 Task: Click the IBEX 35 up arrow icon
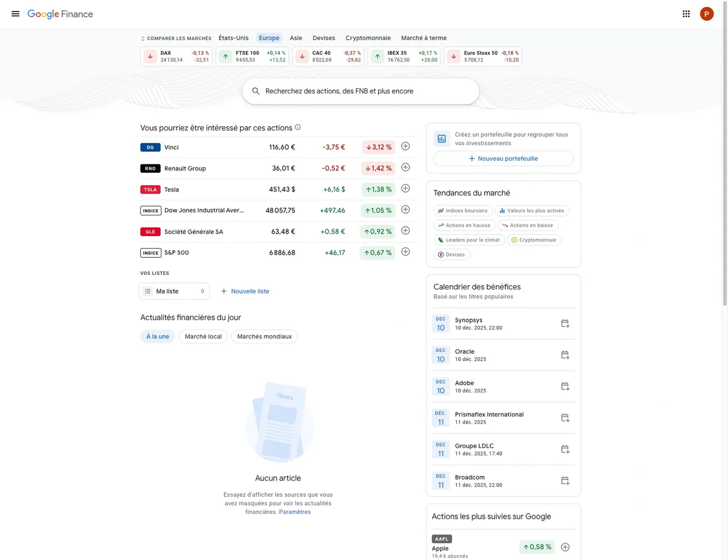tap(377, 56)
